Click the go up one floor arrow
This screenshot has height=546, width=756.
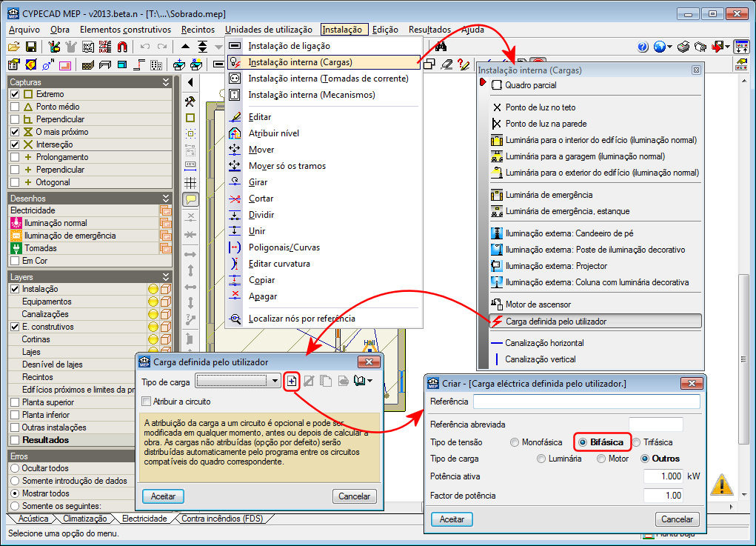tap(185, 47)
